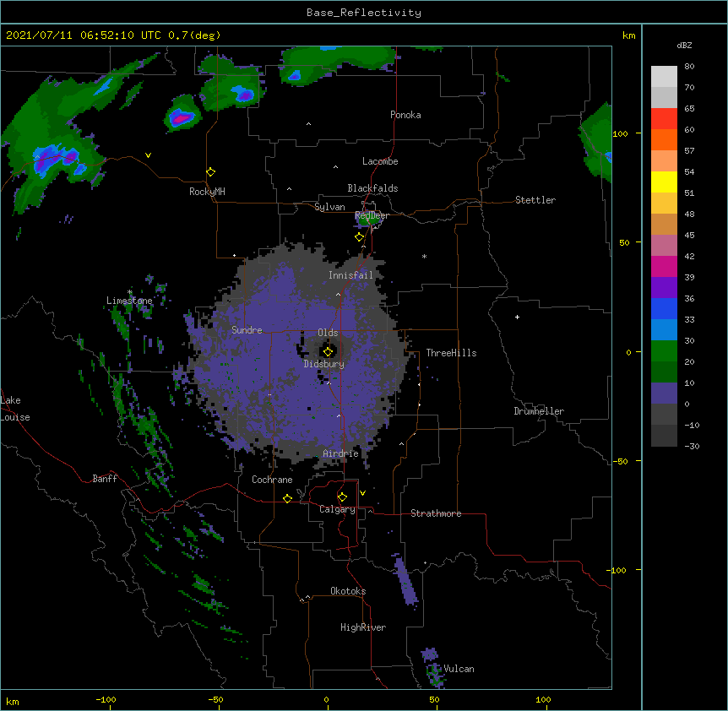Click the asterisk marker above Limestone label

coord(130,292)
